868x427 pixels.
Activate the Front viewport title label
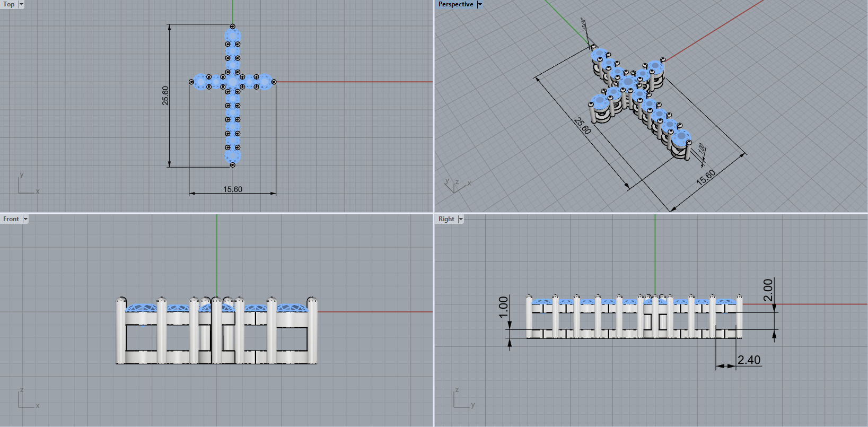[11, 219]
